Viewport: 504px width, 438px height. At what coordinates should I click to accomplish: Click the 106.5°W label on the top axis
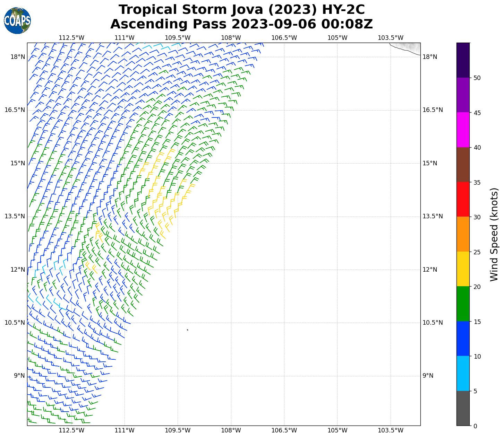tap(284, 38)
